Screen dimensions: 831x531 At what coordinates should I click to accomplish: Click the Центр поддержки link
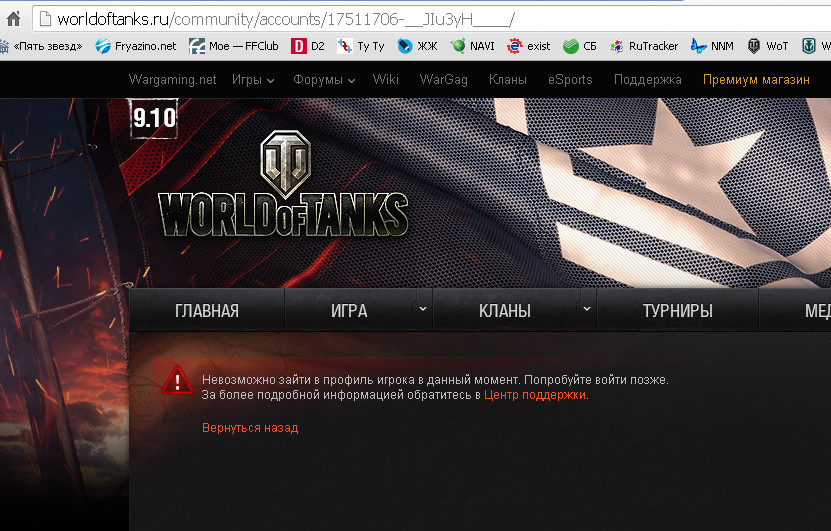(535, 395)
